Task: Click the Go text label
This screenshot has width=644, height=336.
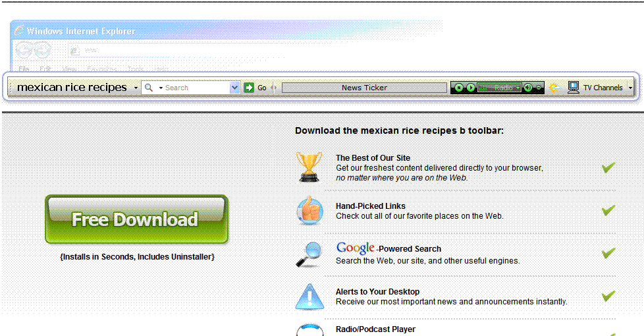Action: pyautogui.click(x=262, y=88)
